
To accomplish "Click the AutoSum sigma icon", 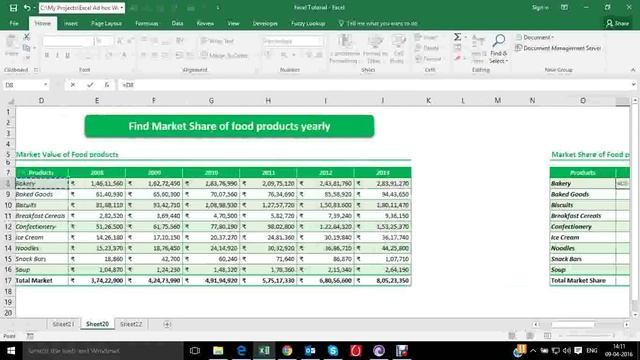I will click(458, 37).
